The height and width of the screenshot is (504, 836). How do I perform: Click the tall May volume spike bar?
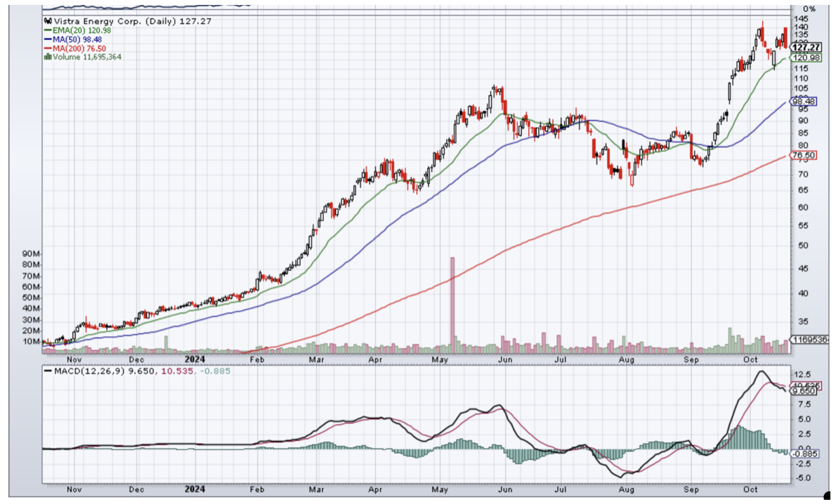pos(452,303)
